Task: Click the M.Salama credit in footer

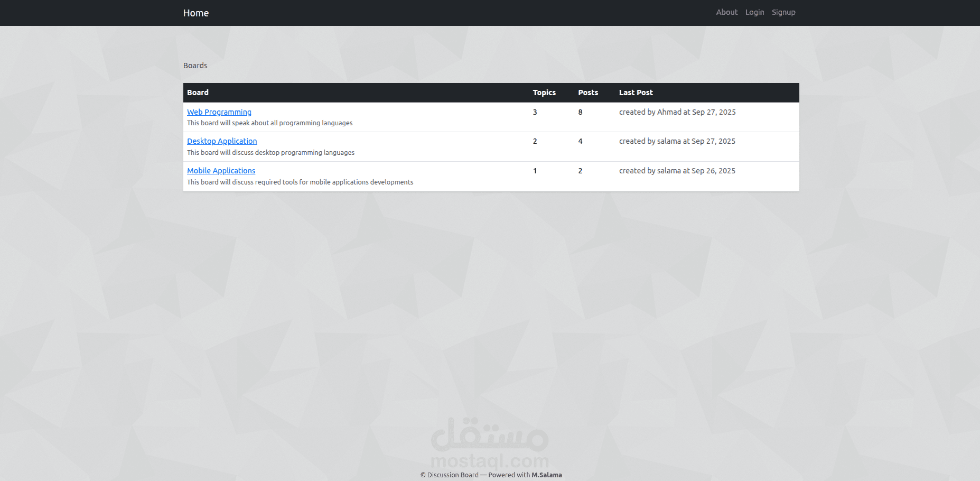Action: pyautogui.click(x=547, y=475)
